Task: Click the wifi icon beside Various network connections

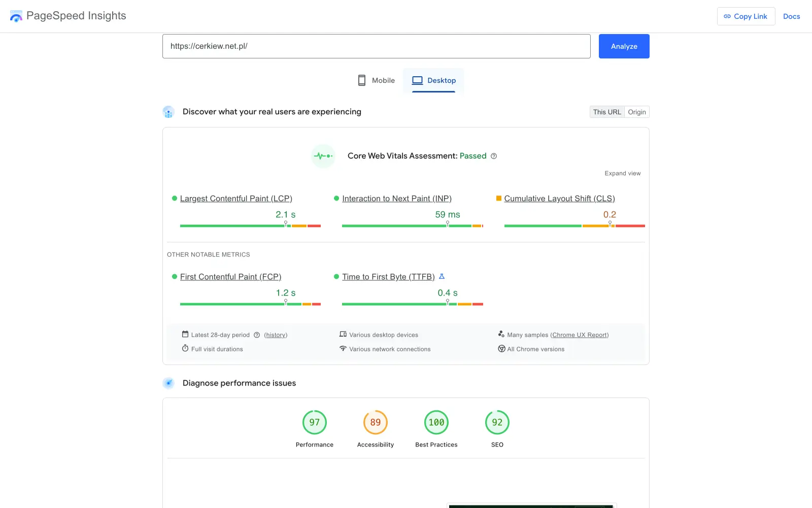Action: coord(343,348)
